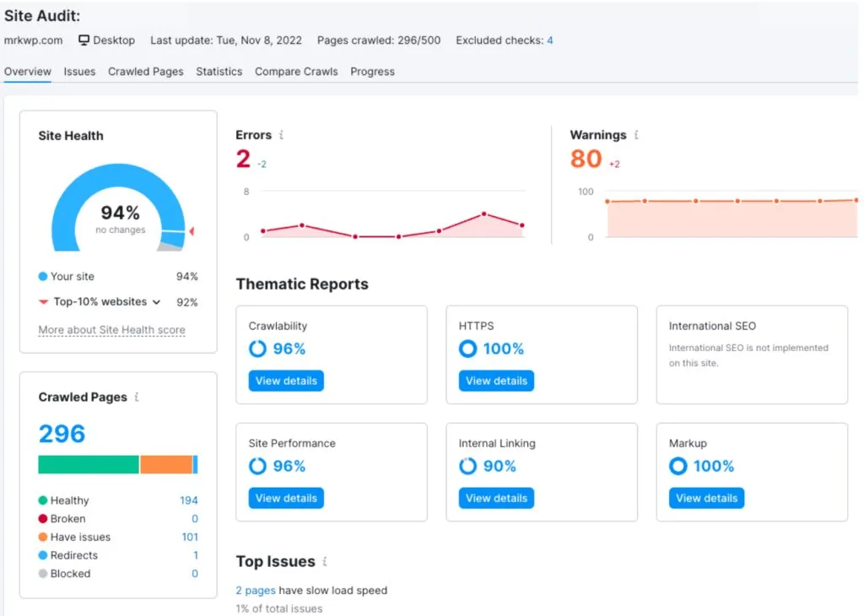Expand the Top-10% websites dropdown chevron

[x=156, y=302]
